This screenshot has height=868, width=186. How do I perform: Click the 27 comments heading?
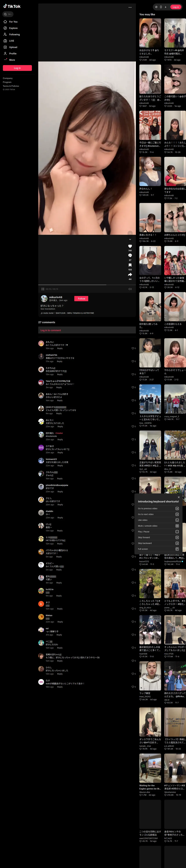coord(47,322)
